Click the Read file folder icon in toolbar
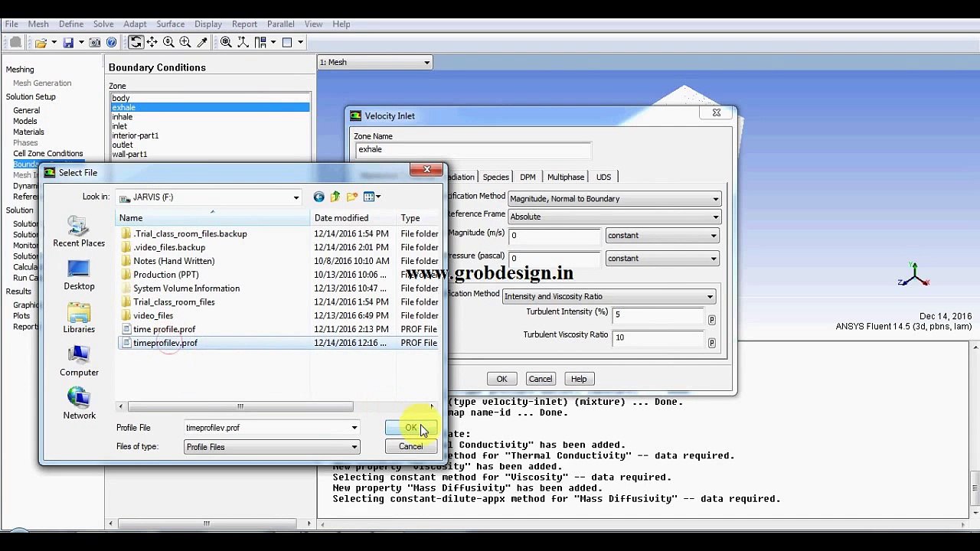Image resolution: width=980 pixels, height=551 pixels. tap(41, 43)
